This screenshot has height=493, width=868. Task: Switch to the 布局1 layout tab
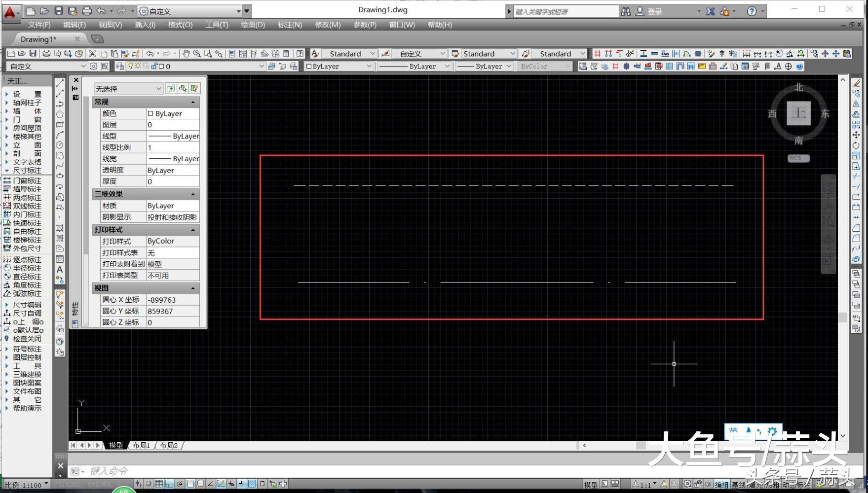click(x=142, y=445)
